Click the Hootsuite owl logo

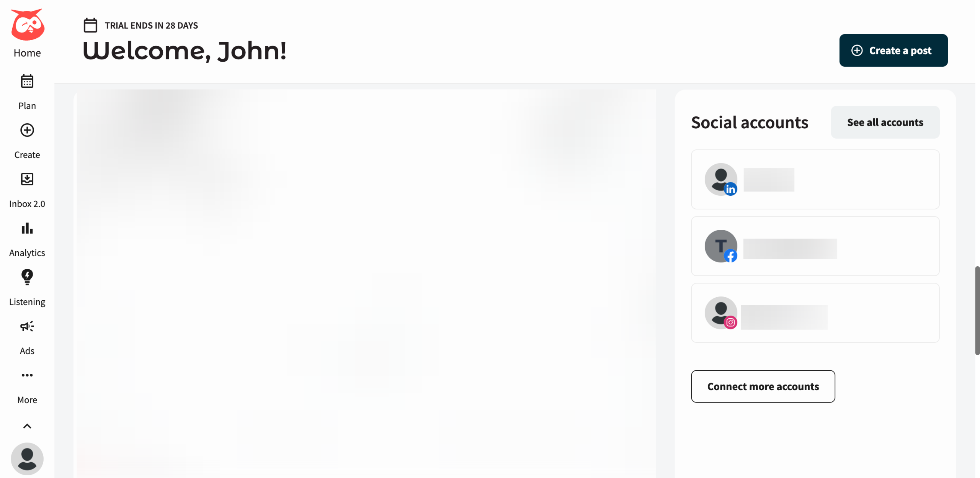(27, 25)
